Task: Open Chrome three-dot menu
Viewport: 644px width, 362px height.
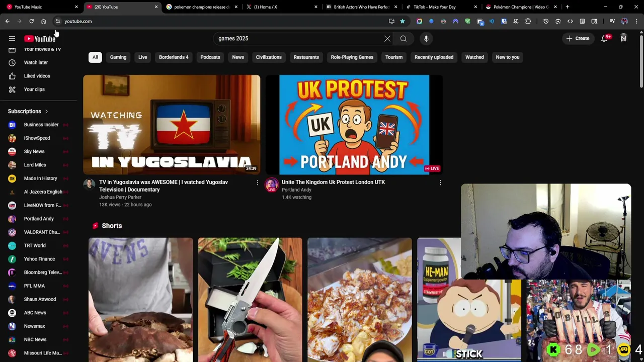Action: click(636, 21)
